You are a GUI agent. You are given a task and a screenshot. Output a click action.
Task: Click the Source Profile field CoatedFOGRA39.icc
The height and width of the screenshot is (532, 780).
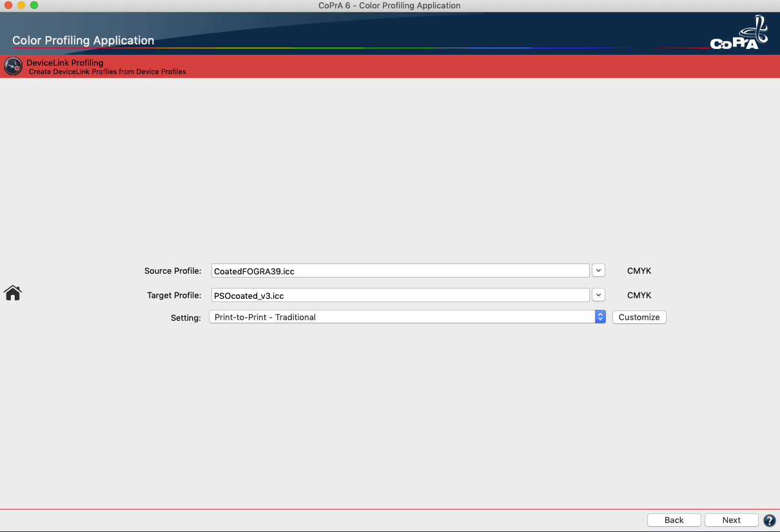coord(400,271)
